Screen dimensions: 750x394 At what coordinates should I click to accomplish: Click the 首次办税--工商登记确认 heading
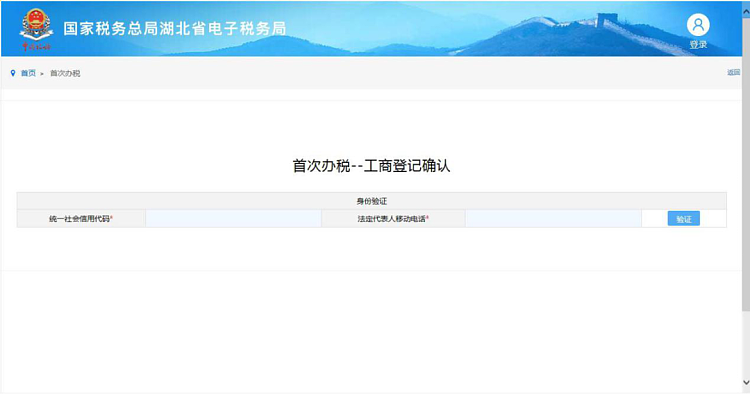[x=371, y=166]
